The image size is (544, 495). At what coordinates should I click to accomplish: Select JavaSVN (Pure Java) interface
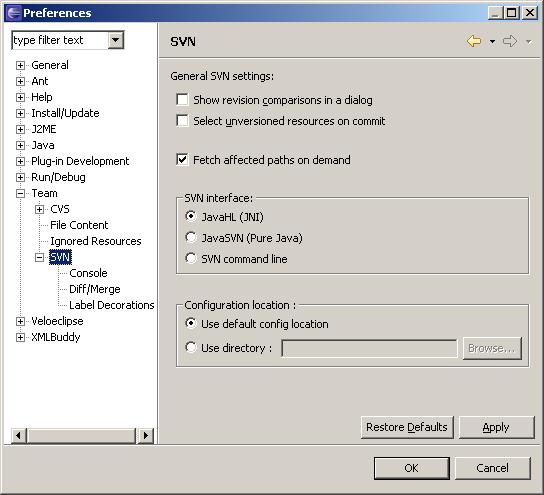coord(191,238)
